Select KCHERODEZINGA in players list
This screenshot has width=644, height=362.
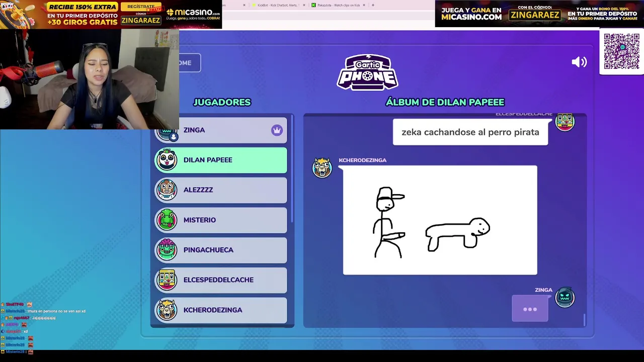[x=221, y=310]
